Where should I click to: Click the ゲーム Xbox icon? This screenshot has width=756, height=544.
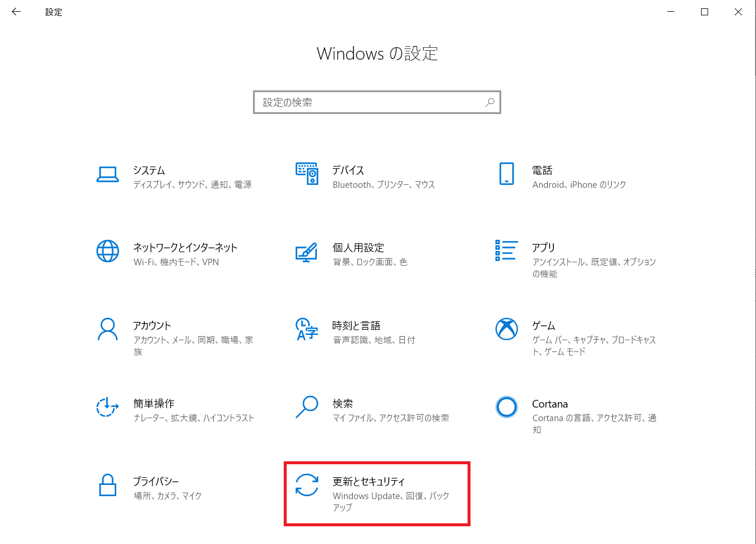point(507,329)
